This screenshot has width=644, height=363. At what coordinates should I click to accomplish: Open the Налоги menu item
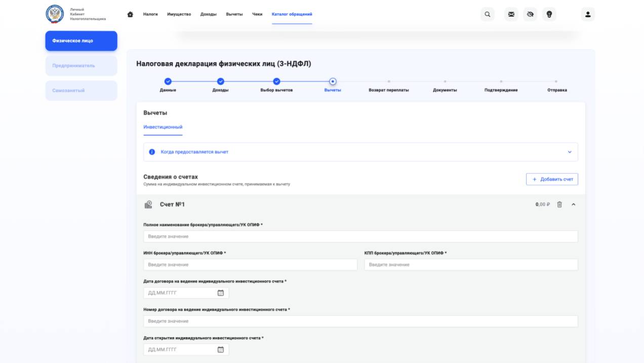pos(150,14)
